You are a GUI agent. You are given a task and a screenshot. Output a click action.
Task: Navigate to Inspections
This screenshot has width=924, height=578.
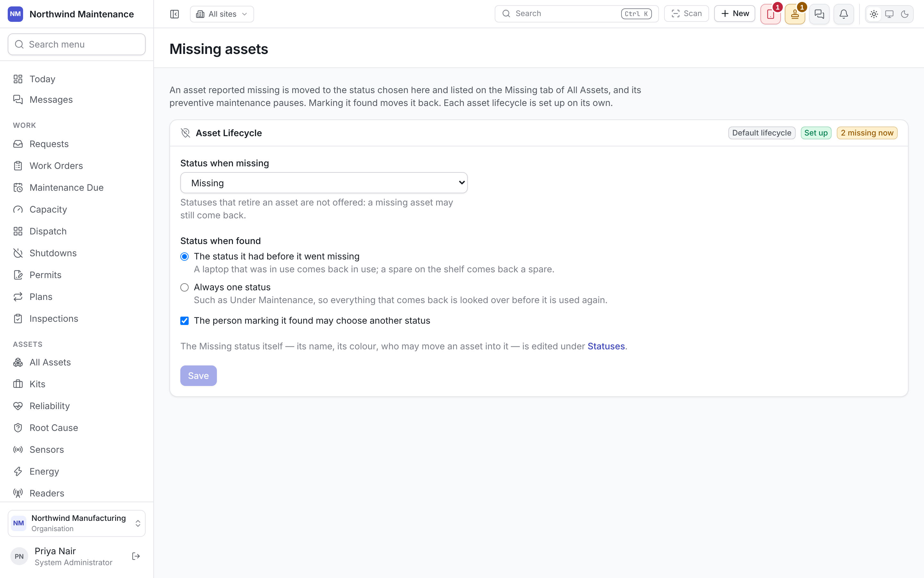[x=77, y=319]
